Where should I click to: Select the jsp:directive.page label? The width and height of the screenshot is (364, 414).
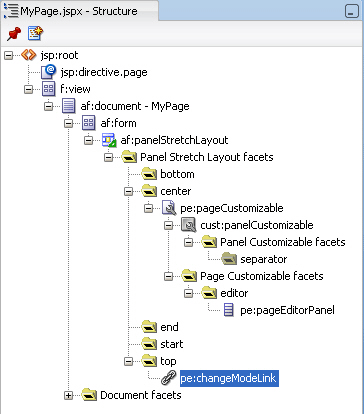104,72
